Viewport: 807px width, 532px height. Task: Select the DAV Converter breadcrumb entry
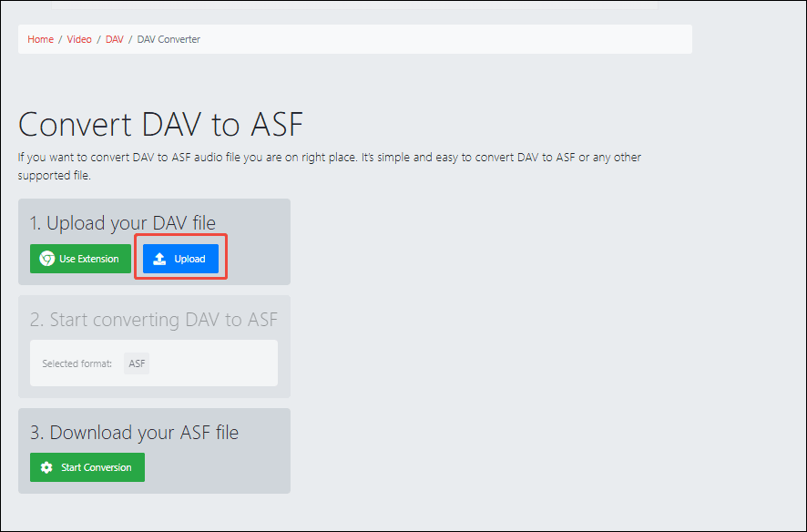168,39
